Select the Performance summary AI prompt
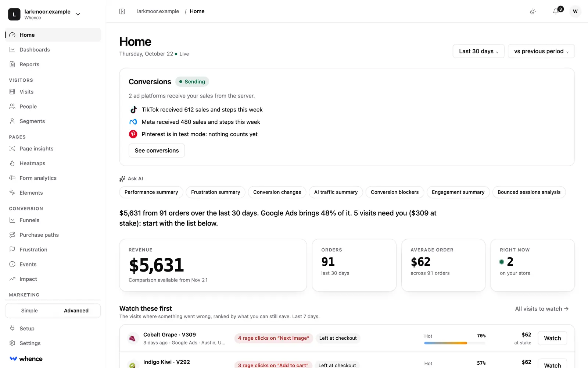Viewport: 588px width, 368px height. [151, 192]
